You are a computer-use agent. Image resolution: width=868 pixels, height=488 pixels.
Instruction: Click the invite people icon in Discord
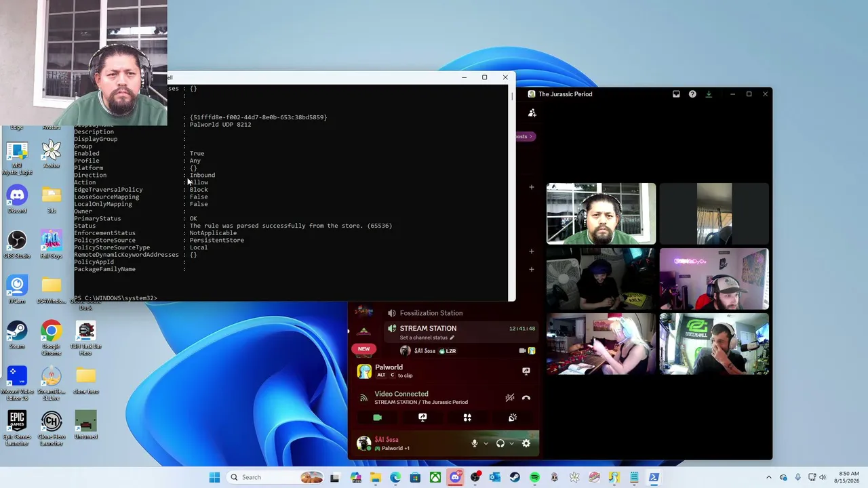(x=532, y=113)
